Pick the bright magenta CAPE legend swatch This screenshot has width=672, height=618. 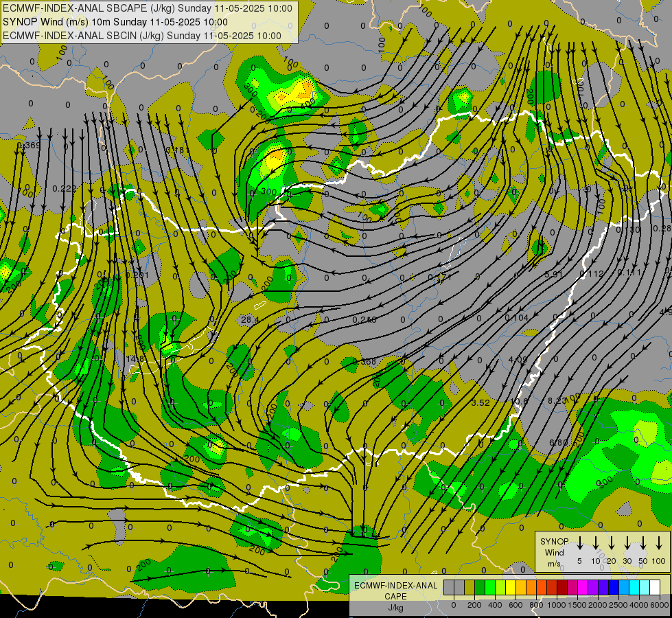click(x=583, y=588)
